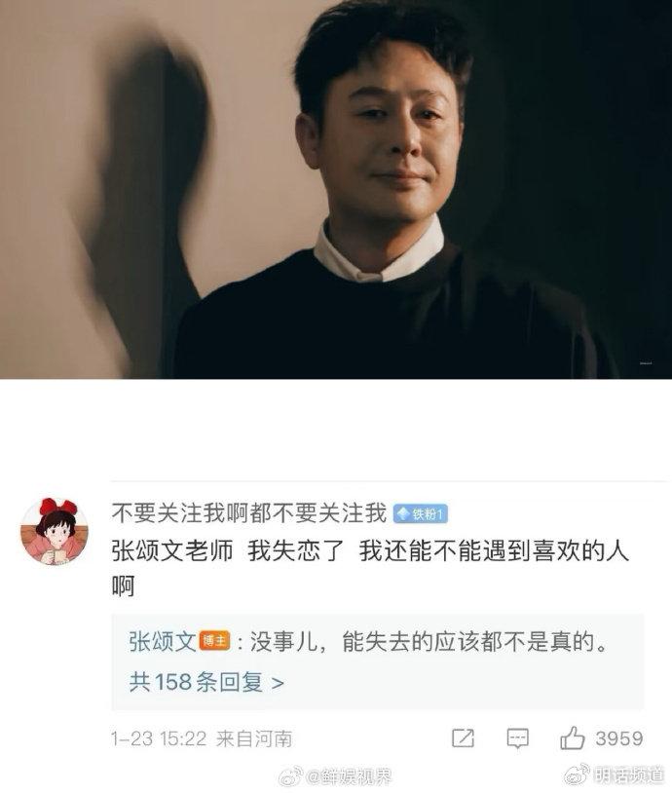Open profile of 不要关注我啊都不要关注我
Image resolution: width=672 pixels, height=793 pixels.
(249, 513)
